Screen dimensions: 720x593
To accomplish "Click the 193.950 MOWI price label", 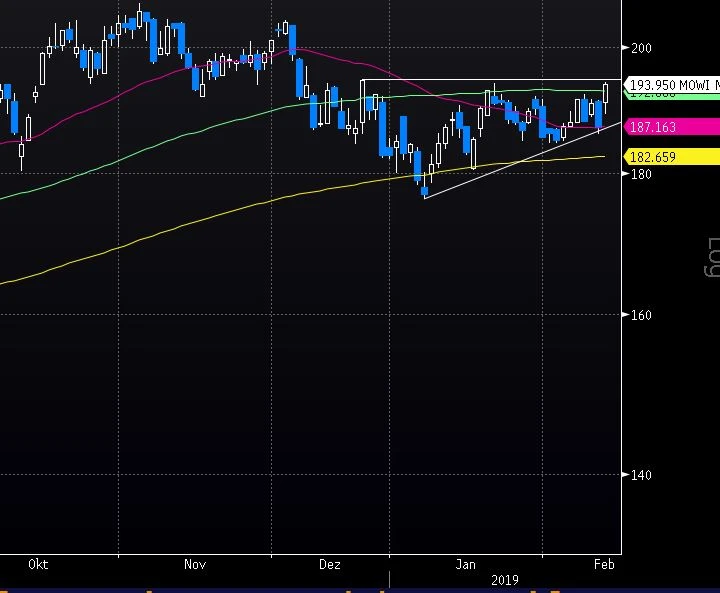I will [670, 85].
